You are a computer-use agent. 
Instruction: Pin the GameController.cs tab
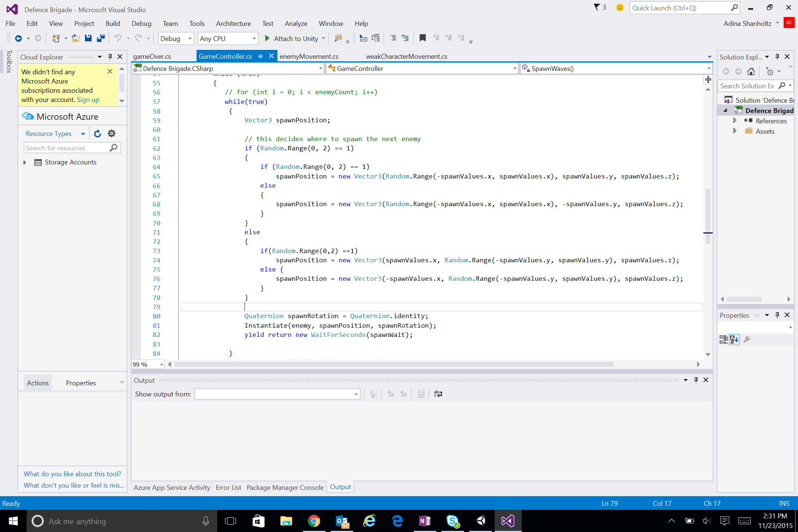[x=260, y=56]
